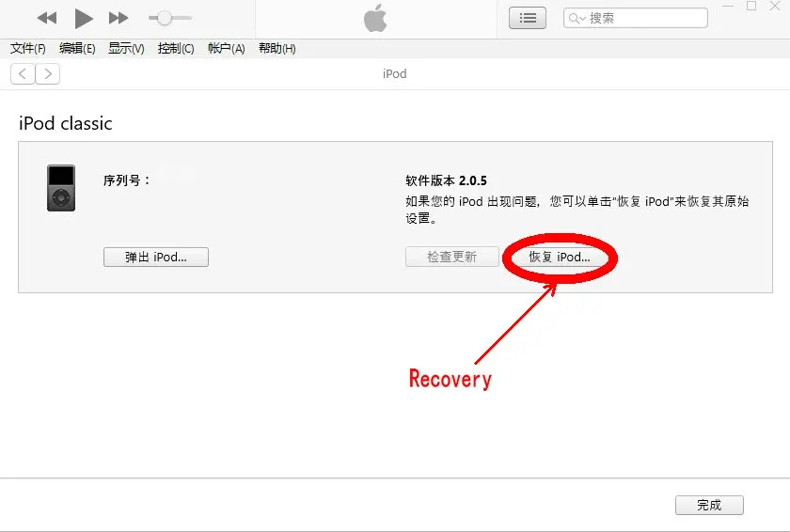This screenshot has height=532, width=790.
Task: Click the 完成 done button
Action: point(709,505)
